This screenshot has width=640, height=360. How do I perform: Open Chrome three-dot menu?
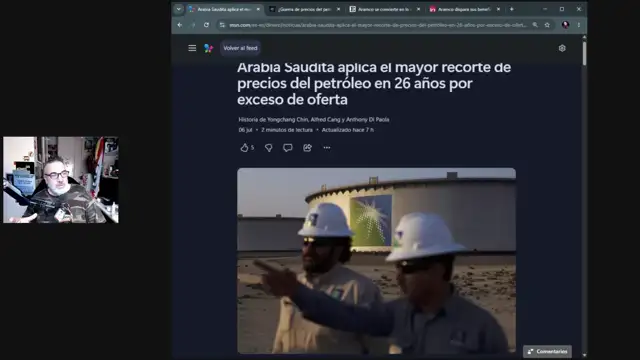(x=579, y=25)
